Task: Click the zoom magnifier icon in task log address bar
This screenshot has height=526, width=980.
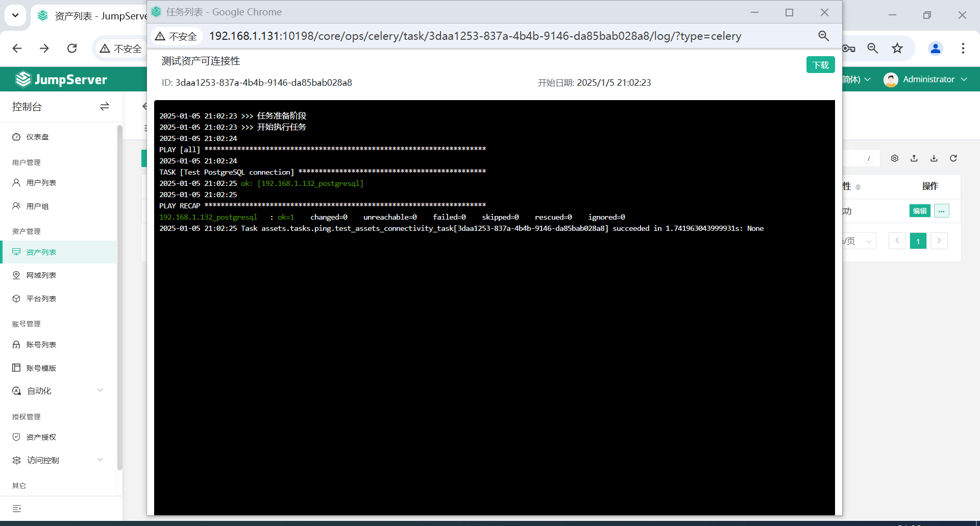Action: (823, 36)
